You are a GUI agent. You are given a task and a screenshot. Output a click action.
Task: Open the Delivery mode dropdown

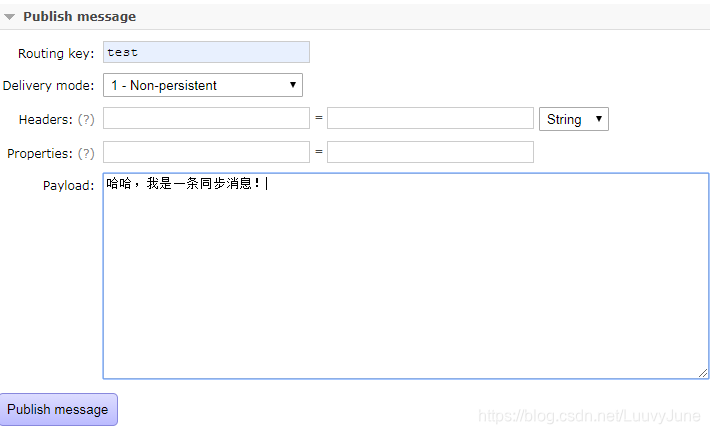(x=203, y=85)
